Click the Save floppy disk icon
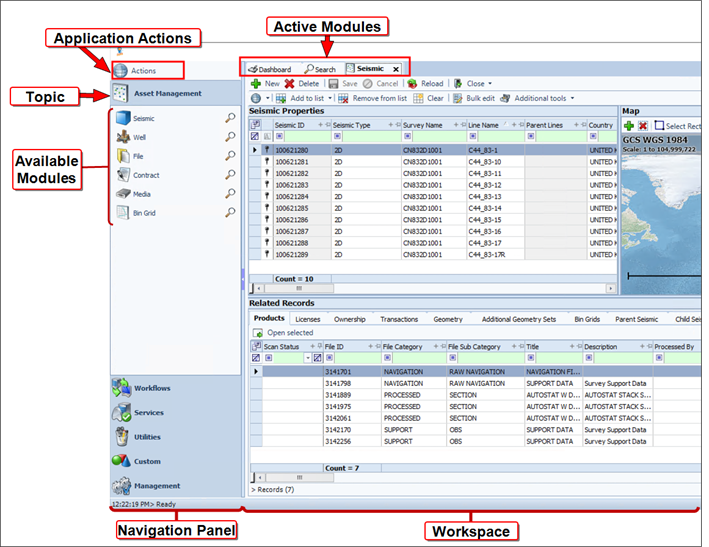 click(333, 84)
